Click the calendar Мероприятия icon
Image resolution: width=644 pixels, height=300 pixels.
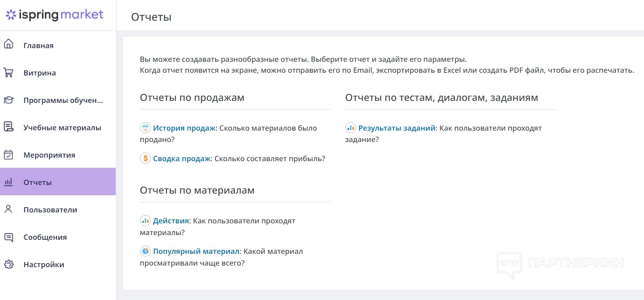click(9, 155)
